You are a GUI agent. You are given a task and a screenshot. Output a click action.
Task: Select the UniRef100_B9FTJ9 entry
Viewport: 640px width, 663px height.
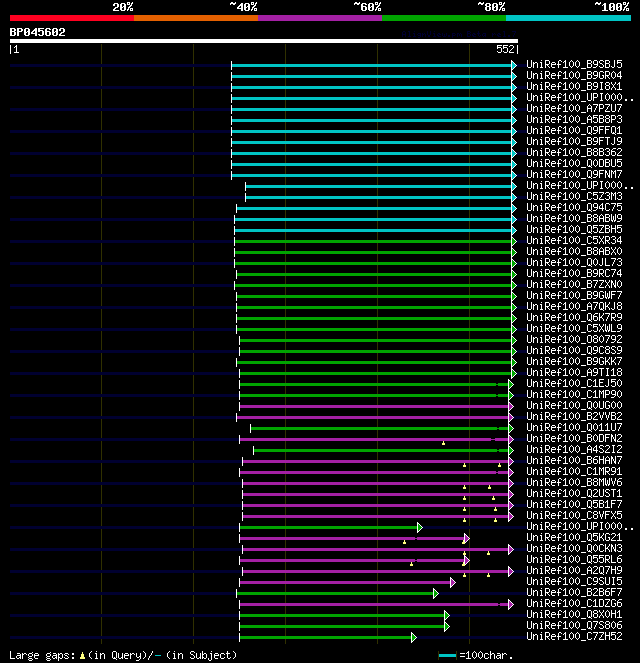click(574, 141)
